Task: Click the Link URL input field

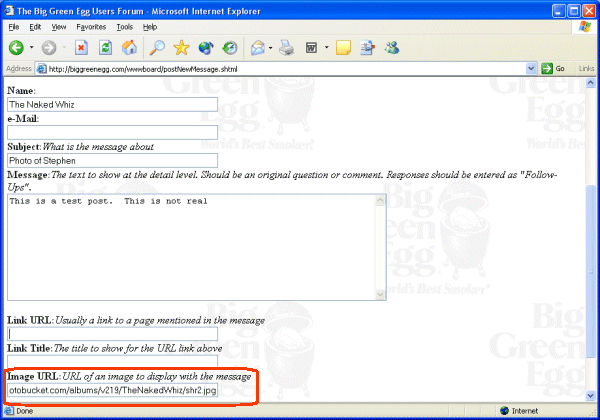Action: [x=112, y=334]
